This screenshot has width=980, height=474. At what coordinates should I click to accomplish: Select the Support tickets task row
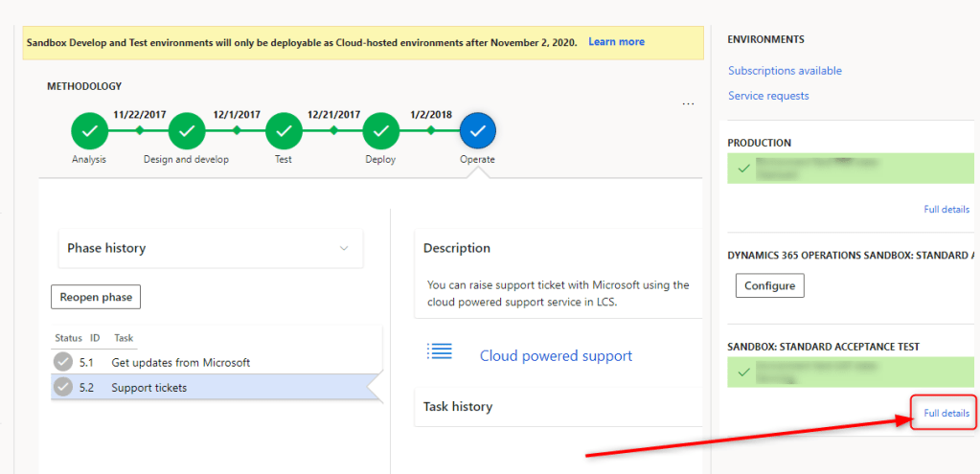click(x=149, y=387)
